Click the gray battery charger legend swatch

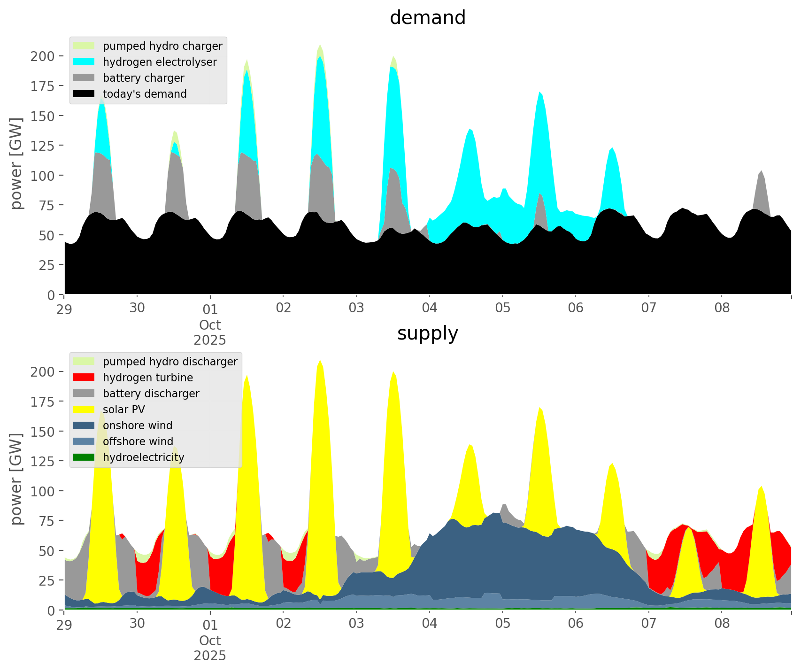point(84,78)
